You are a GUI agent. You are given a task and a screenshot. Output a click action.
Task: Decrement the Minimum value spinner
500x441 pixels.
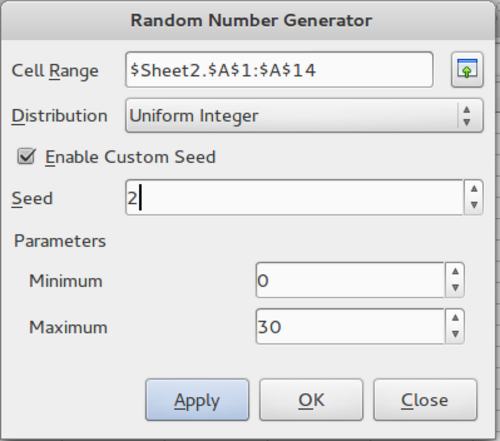(455, 288)
